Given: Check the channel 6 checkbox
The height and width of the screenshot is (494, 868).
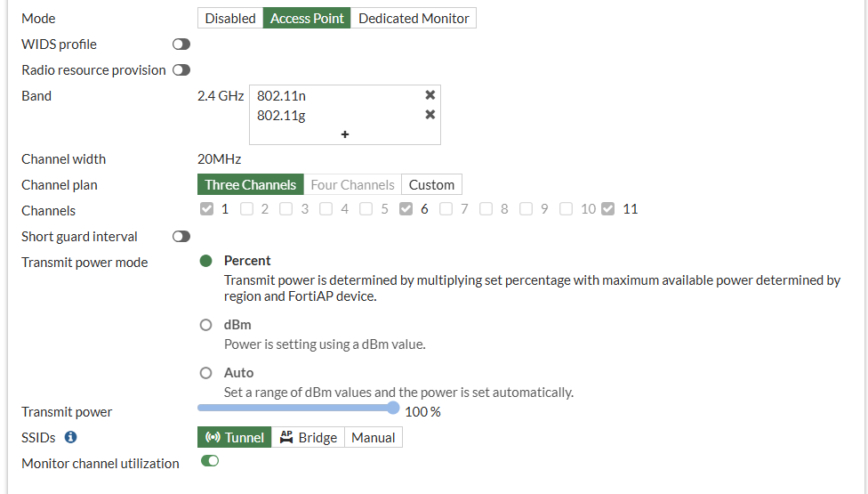Looking at the screenshot, I should point(406,209).
